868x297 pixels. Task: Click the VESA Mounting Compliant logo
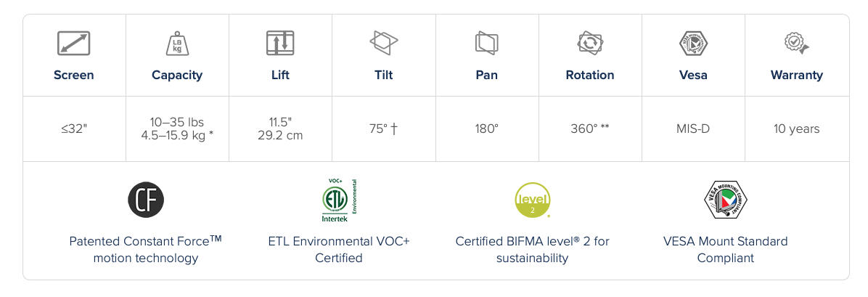[725, 200]
